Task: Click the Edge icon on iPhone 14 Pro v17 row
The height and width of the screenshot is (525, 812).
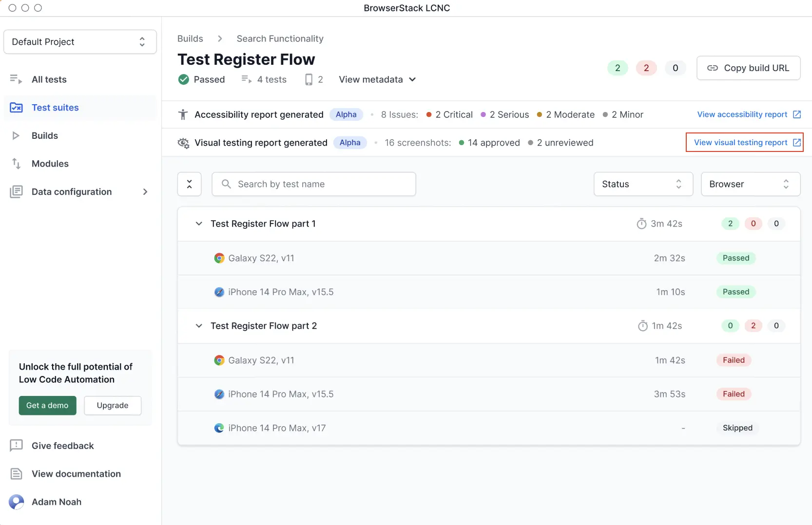Action: click(219, 428)
